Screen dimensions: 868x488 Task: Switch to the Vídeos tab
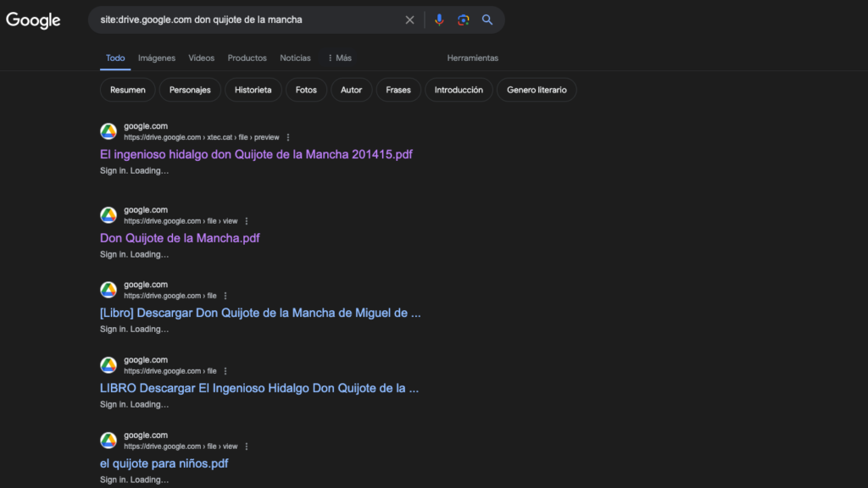(201, 58)
